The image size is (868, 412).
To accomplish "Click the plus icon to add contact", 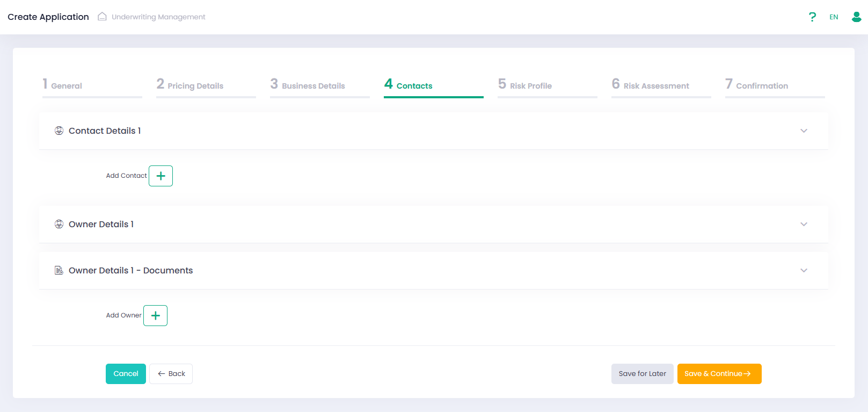I will point(161,176).
